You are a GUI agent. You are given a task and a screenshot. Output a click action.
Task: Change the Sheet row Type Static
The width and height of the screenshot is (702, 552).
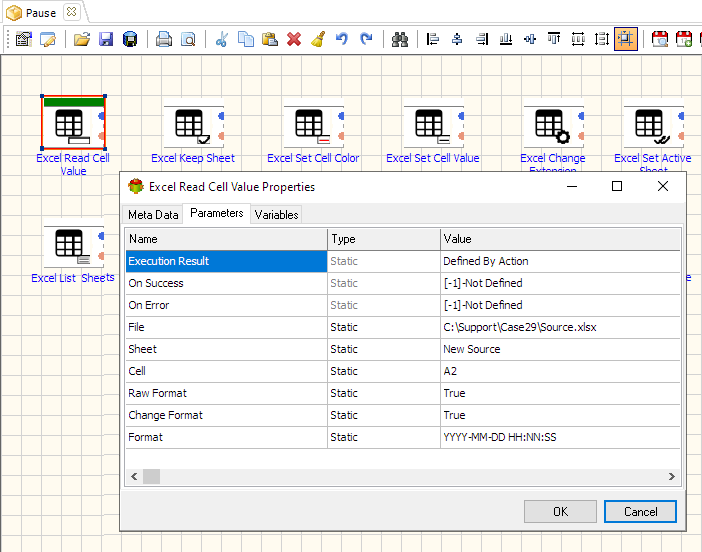click(384, 349)
